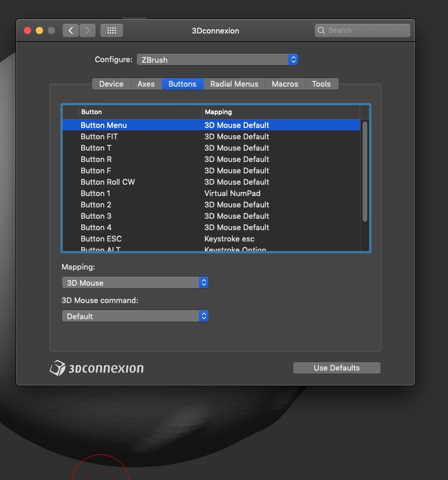
Task: Click the red close window button
Action: click(27, 30)
